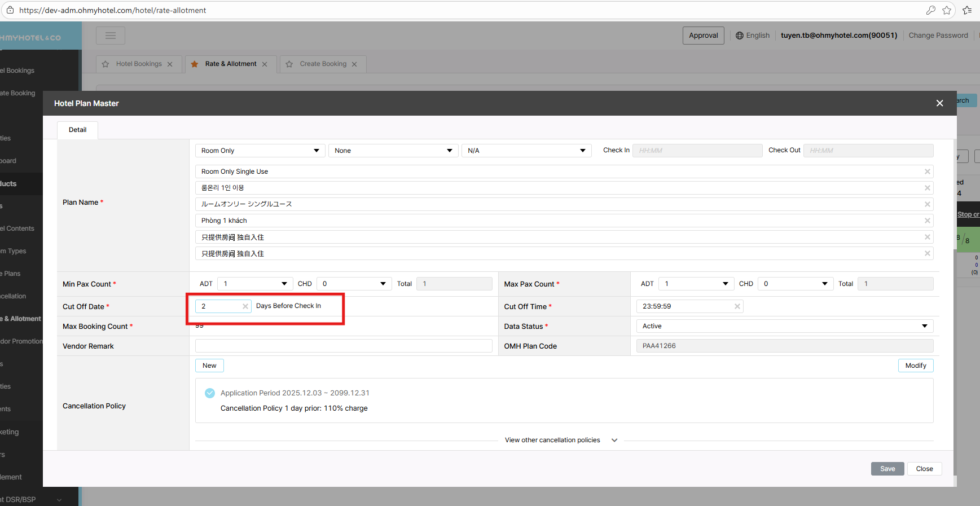Close the Hotel Bookings tab with X

coord(170,64)
